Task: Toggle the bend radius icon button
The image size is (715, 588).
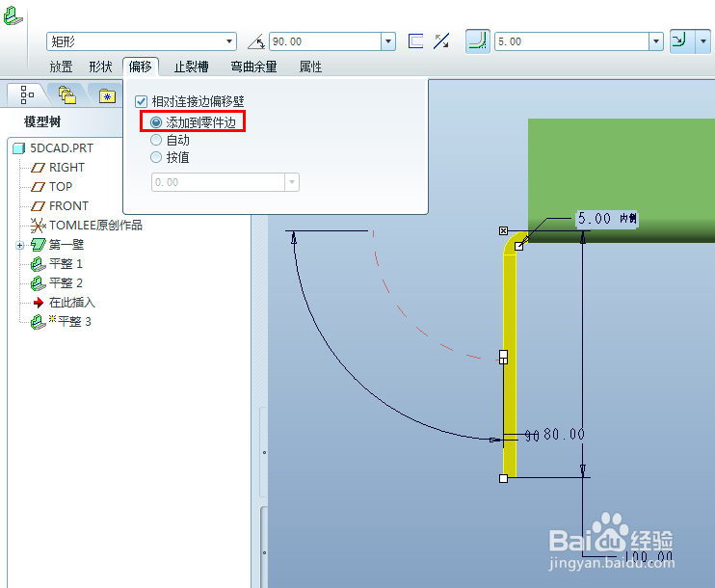Action: tap(477, 41)
